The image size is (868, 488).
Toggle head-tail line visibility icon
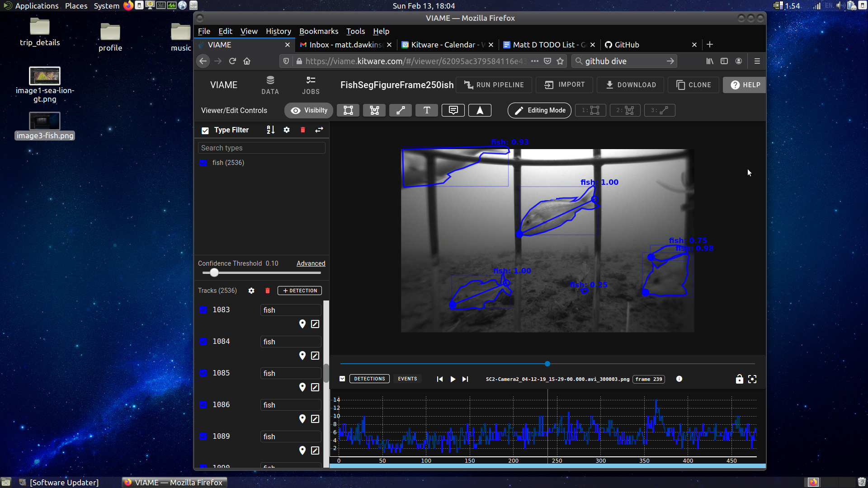click(x=401, y=110)
